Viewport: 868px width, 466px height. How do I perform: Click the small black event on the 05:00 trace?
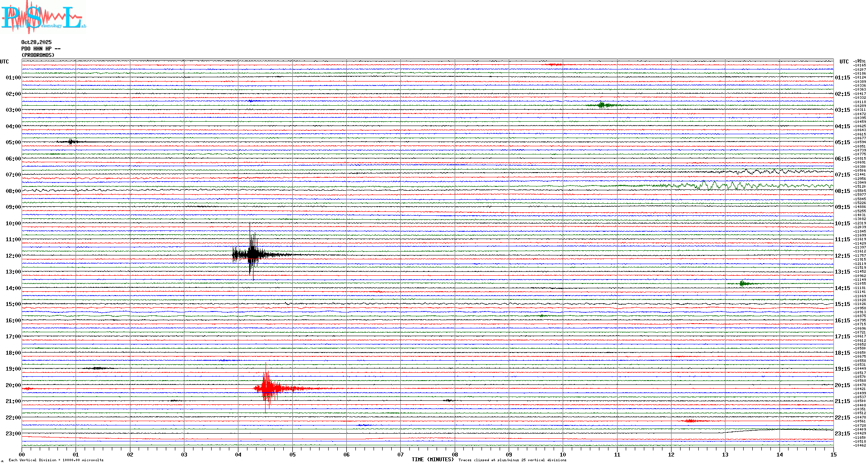tap(72, 142)
